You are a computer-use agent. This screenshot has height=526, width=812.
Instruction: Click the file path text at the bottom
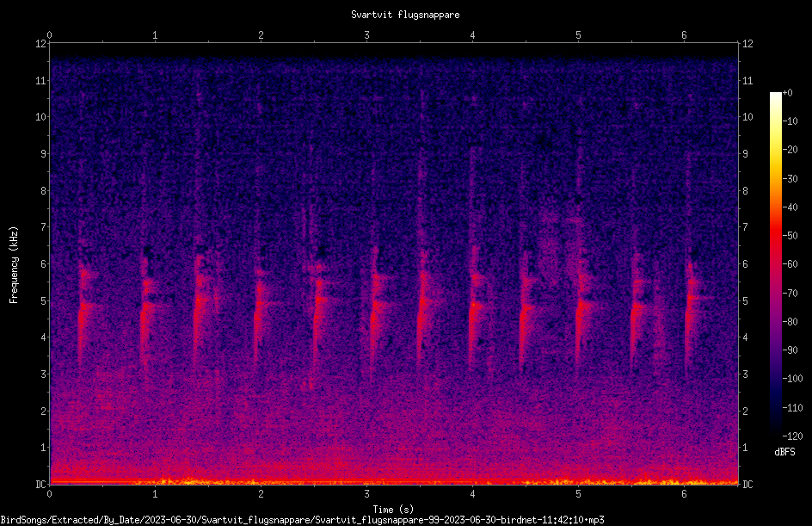(x=303, y=520)
